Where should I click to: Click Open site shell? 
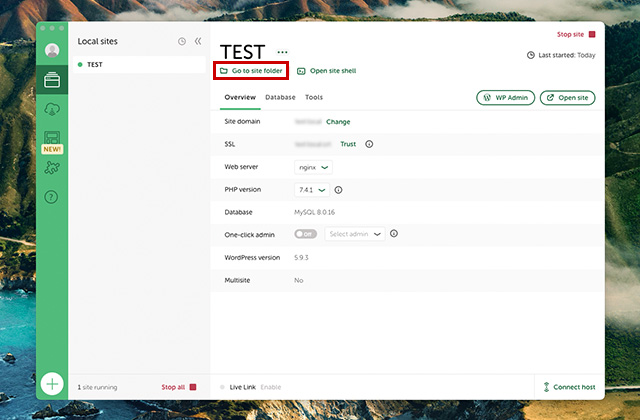click(x=327, y=71)
